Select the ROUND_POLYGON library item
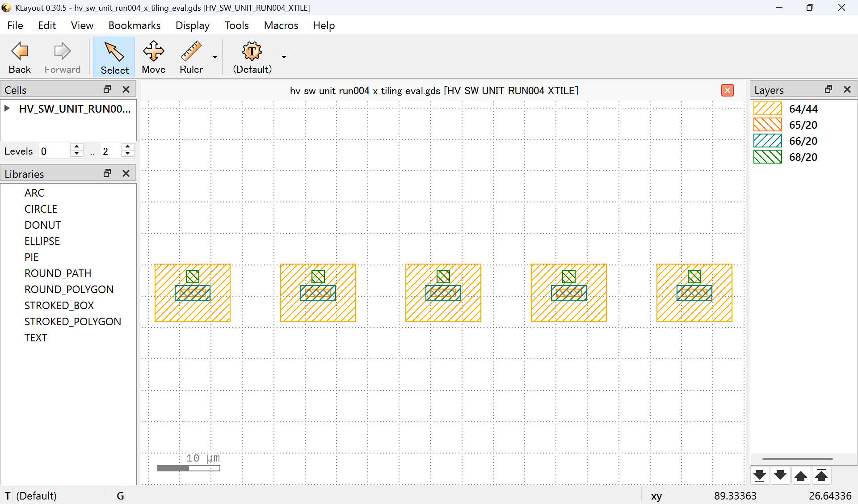Image resolution: width=858 pixels, height=504 pixels. (69, 289)
